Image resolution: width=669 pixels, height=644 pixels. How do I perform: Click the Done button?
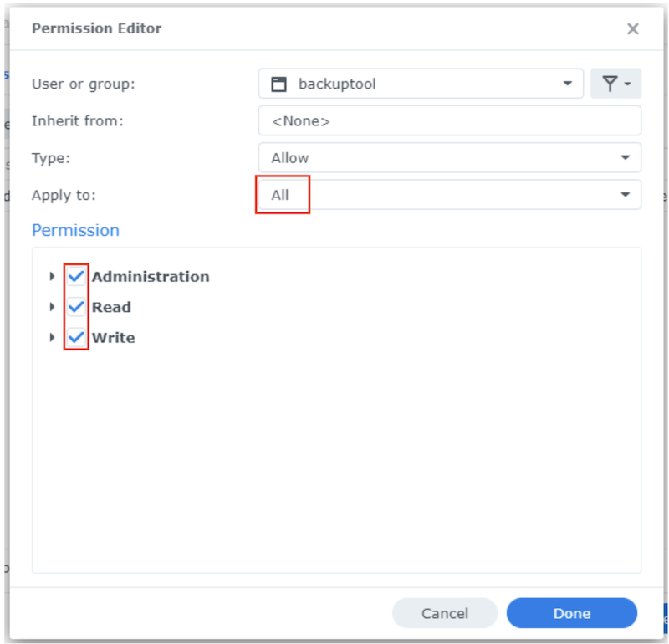571,613
